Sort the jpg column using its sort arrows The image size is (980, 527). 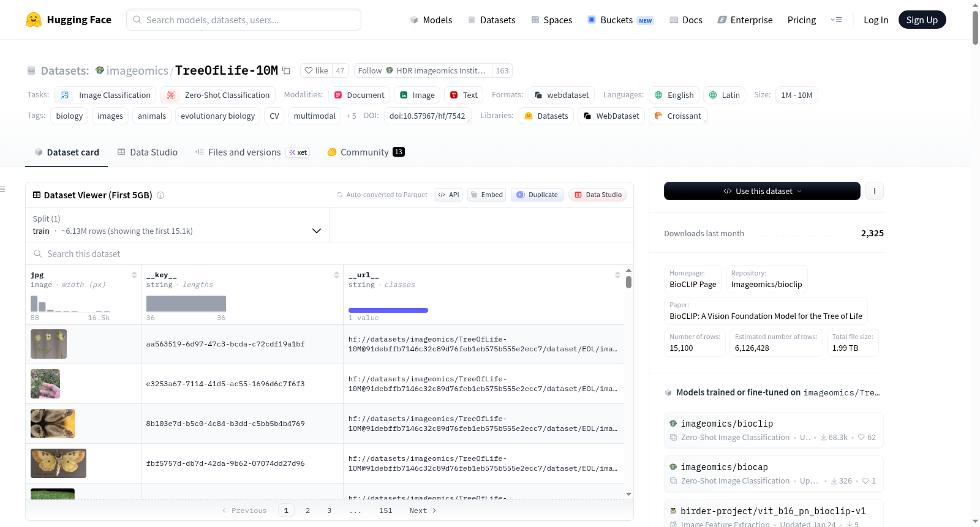(134, 275)
